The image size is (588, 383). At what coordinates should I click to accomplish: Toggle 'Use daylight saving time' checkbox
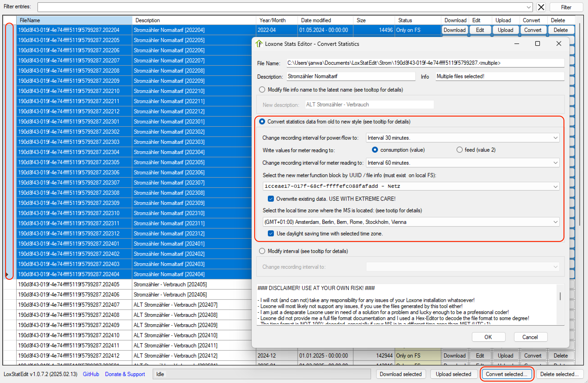coord(271,234)
